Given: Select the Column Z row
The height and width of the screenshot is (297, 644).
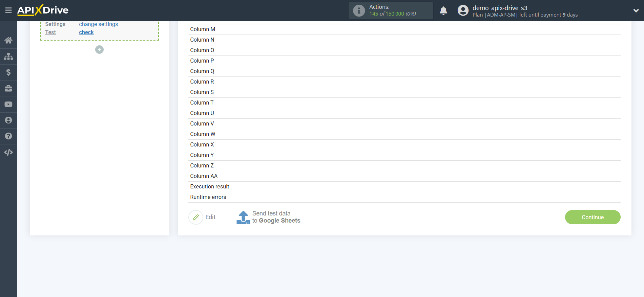Looking at the screenshot, I should click(404, 166).
